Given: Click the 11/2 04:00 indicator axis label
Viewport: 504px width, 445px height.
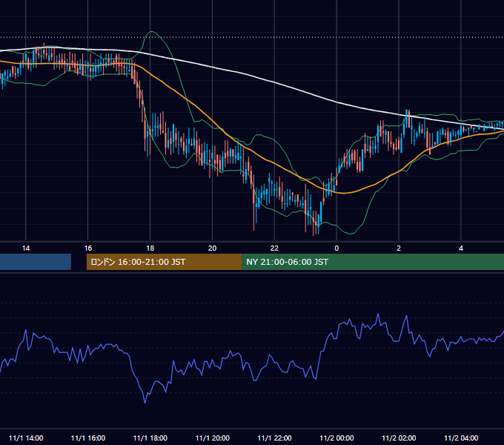Looking at the screenshot, I should (461, 438).
